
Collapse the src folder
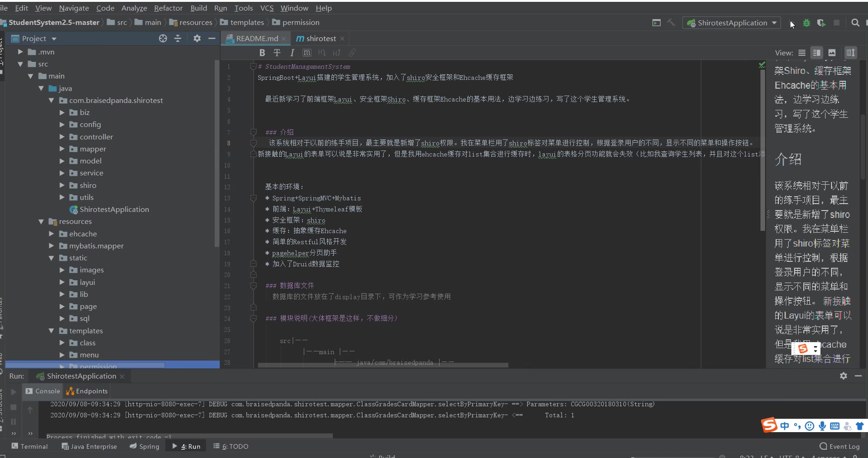point(20,64)
